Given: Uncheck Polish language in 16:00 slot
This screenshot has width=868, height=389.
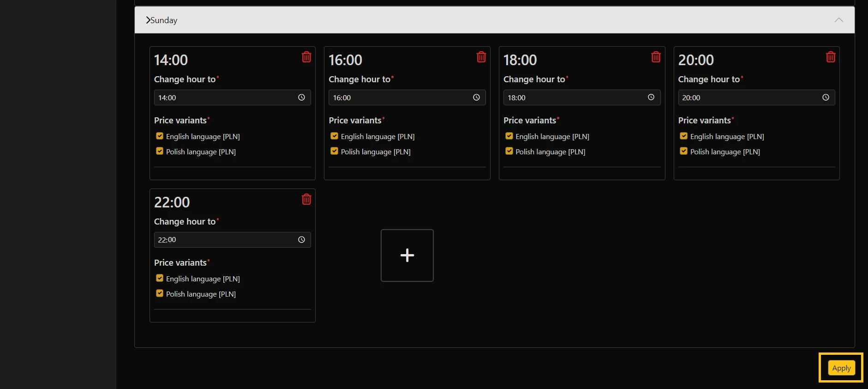Looking at the screenshot, I should [334, 151].
